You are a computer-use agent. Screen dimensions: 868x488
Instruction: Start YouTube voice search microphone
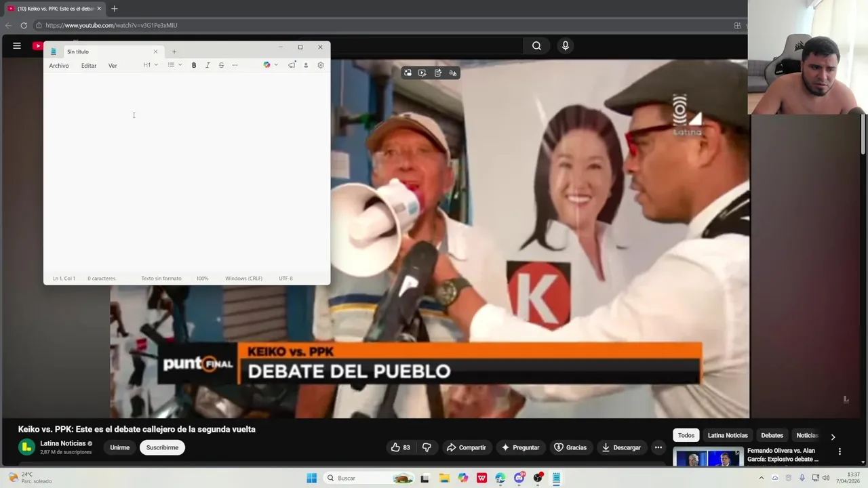[566, 45]
